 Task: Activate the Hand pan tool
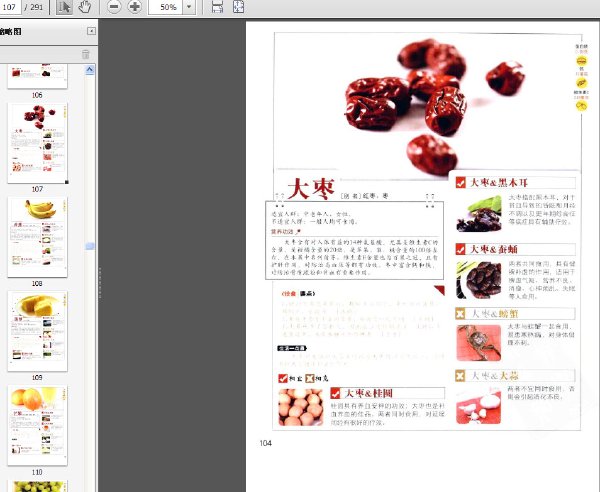tap(84, 7)
